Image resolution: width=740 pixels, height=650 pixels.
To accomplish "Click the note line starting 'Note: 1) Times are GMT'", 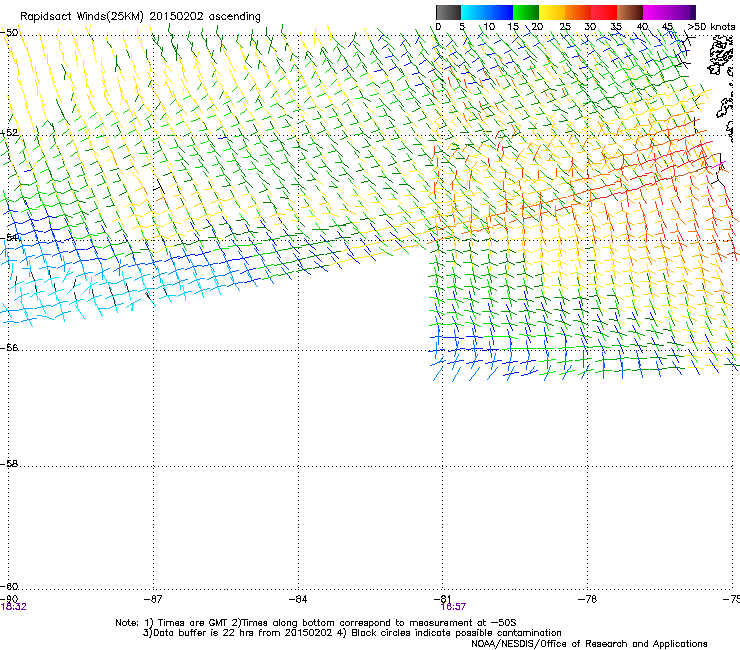I will pos(316,623).
